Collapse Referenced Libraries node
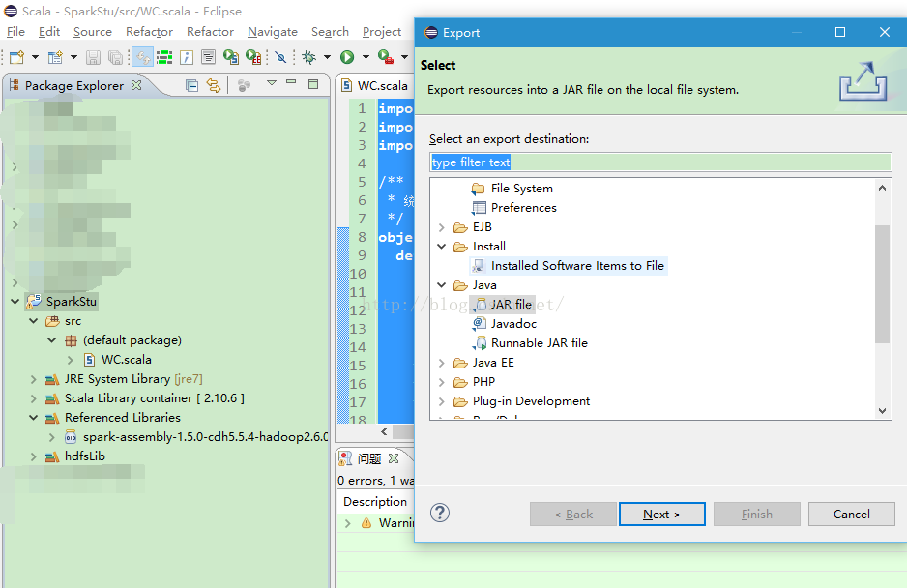Screen dimensions: 907x588 click(34, 417)
